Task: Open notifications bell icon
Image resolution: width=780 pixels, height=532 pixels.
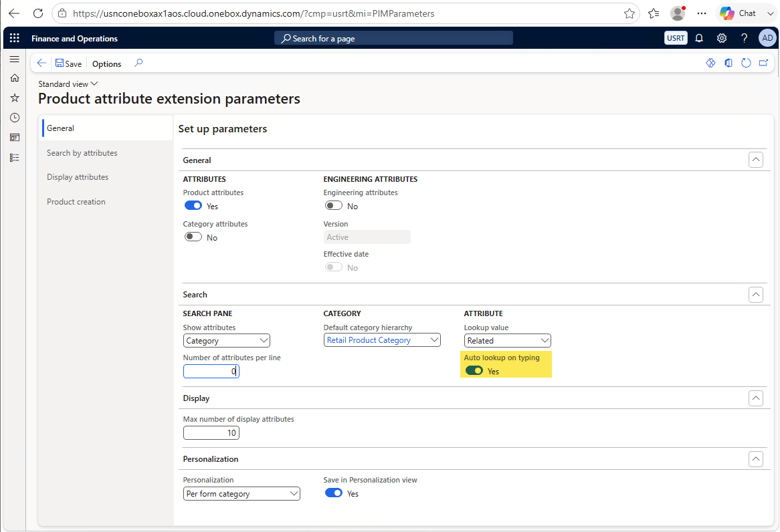Action: coord(699,38)
